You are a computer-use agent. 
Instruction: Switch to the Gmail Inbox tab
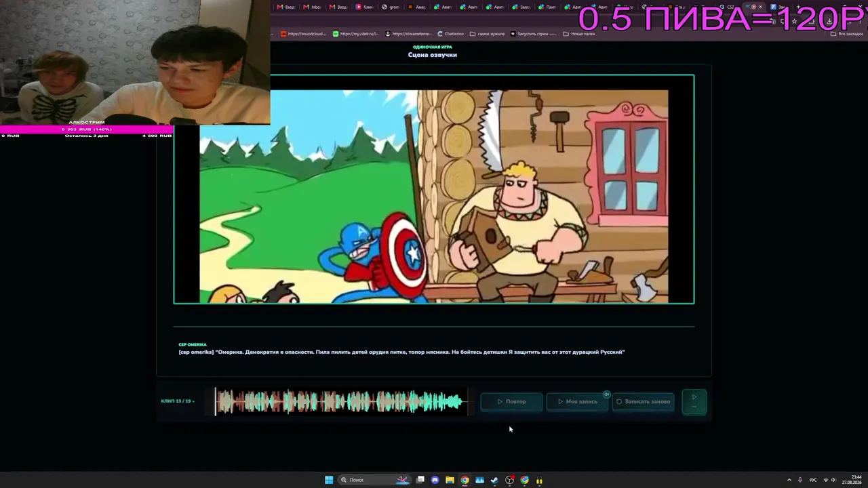pyautogui.click(x=312, y=7)
